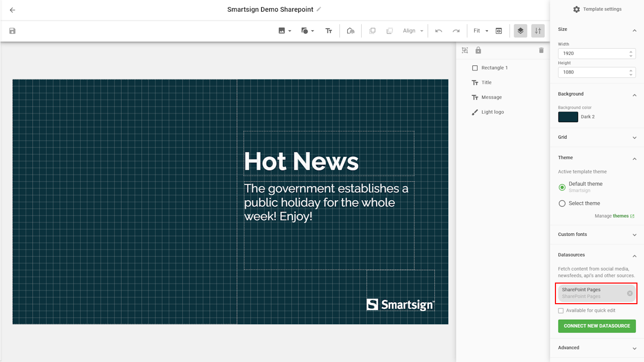Click Connect New Datasource button
The width and height of the screenshot is (644, 362).
pyautogui.click(x=597, y=326)
